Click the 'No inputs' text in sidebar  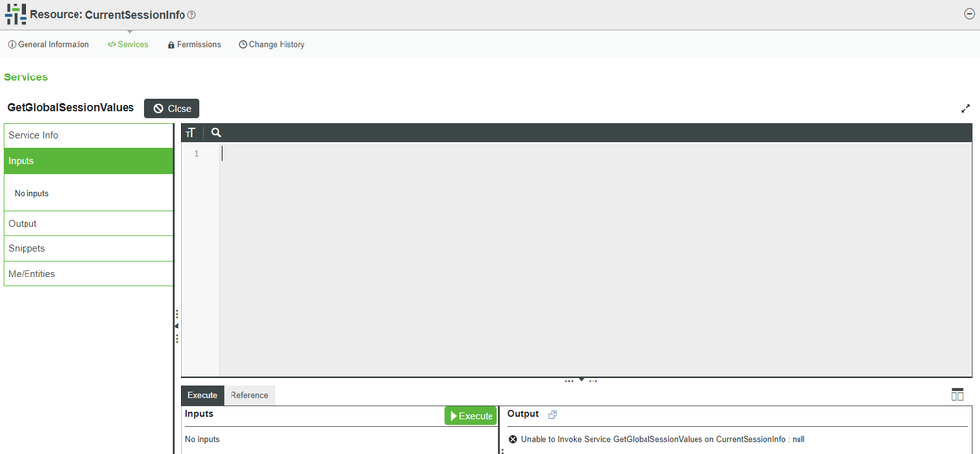(x=31, y=193)
